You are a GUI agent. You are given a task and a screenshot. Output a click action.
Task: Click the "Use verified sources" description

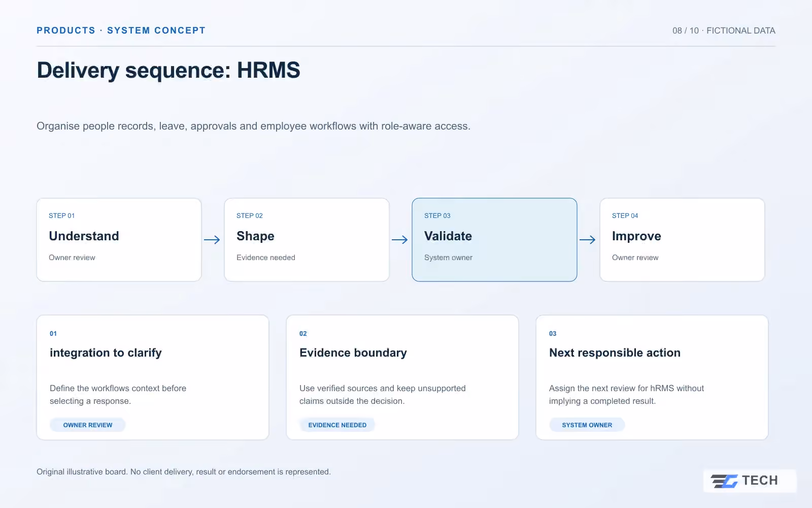(x=383, y=395)
